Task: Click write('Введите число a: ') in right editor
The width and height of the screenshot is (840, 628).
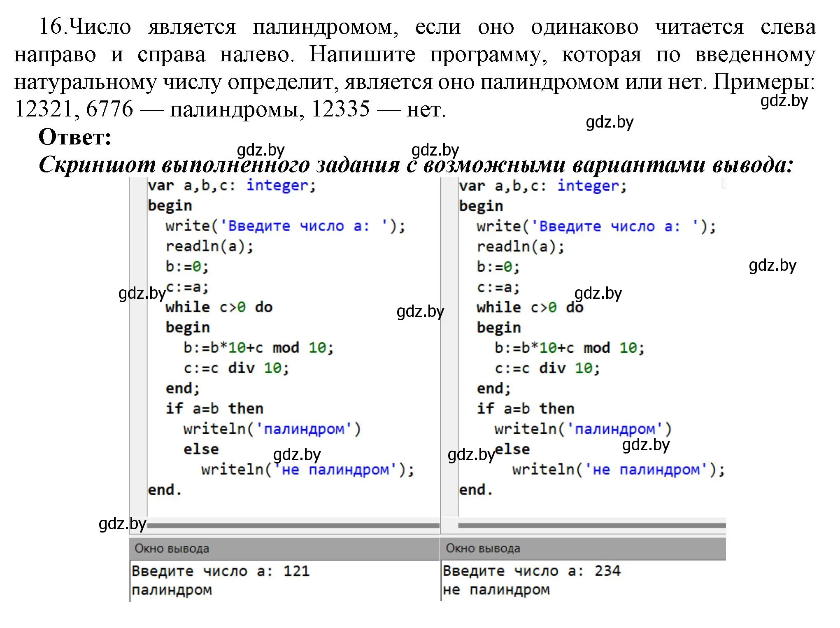Action: coord(597,226)
